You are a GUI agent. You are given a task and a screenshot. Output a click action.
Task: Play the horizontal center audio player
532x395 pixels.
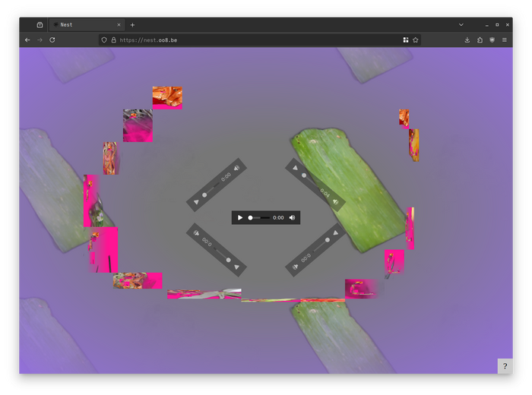pos(240,218)
